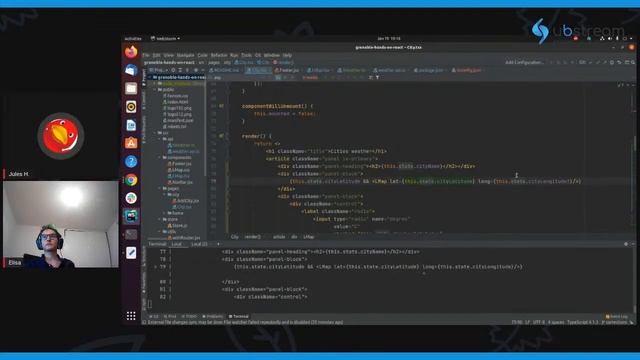Open the grey dock icon below WebStorm
The height and width of the screenshot is (360, 640).
click(131, 234)
